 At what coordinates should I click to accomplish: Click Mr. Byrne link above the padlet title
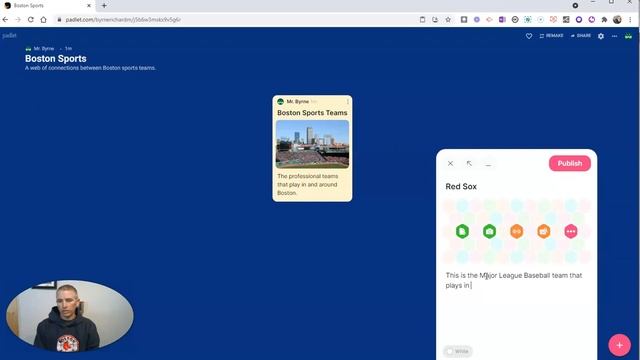tap(44, 49)
